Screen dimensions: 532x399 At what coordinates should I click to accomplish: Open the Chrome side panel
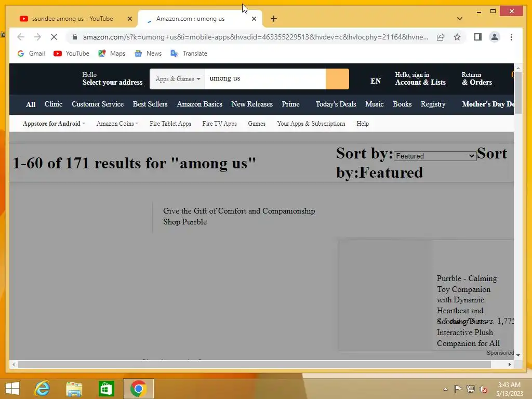pyautogui.click(x=478, y=37)
